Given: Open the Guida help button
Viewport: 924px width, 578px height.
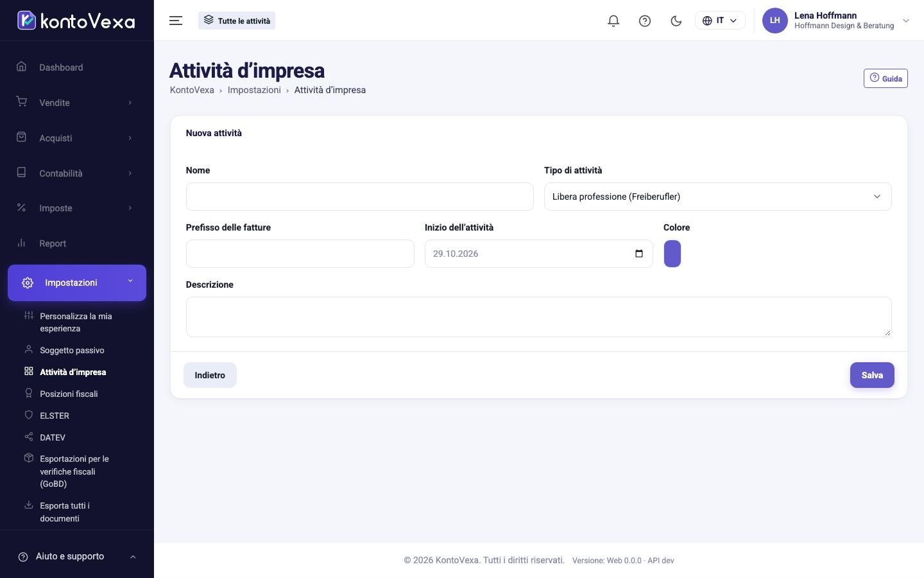Looking at the screenshot, I should [x=886, y=78].
